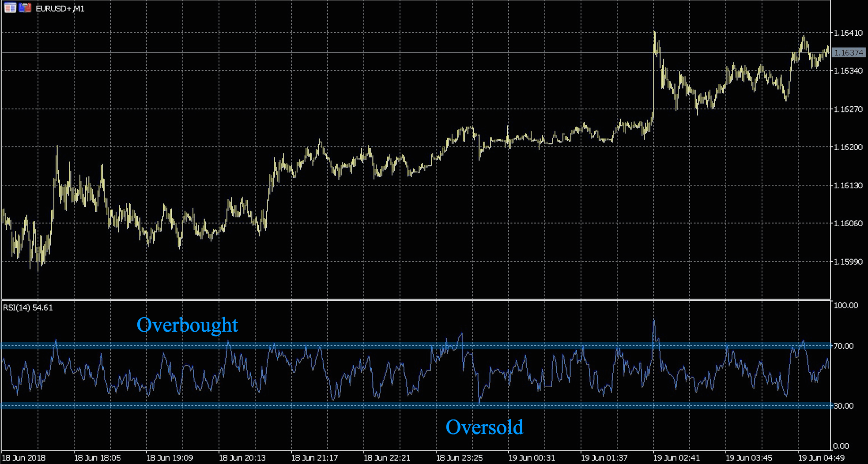Click the 19 Jun 04:49 time label
This screenshot has width=868, height=464.
[821, 458]
